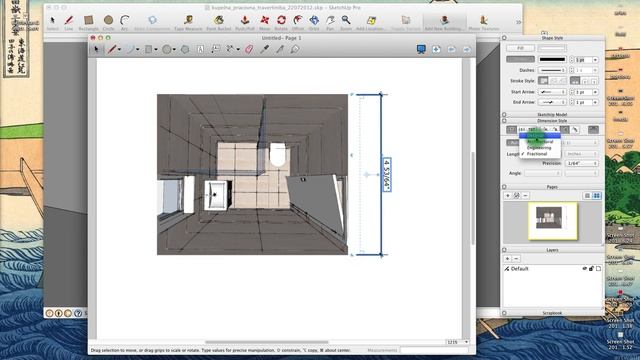The image size is (640, 360).
Task: Choose the Tape Measure tool in SketchUp
Action: [x=188, y=22]
